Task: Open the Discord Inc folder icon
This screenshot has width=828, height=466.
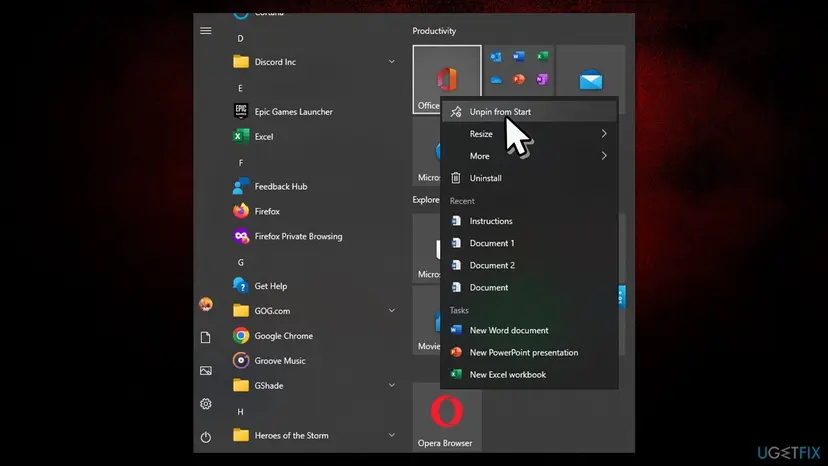Action: click(x=241, y=62)
